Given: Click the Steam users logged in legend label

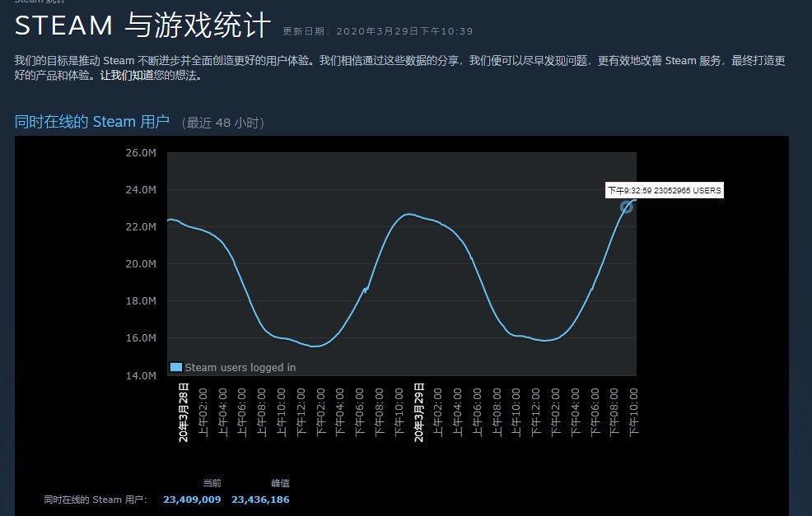Looking at the screenshot, I should 240,367.
